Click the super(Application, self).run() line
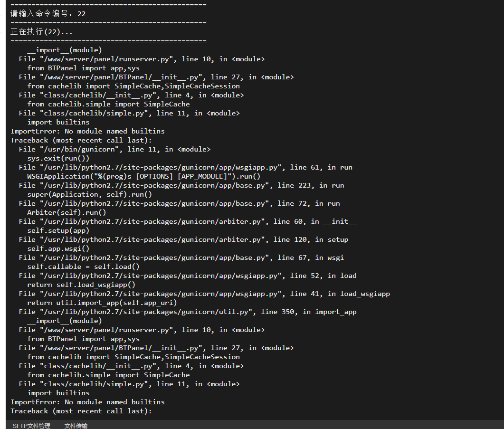The image size is (504, 429). tap(89, 194)
